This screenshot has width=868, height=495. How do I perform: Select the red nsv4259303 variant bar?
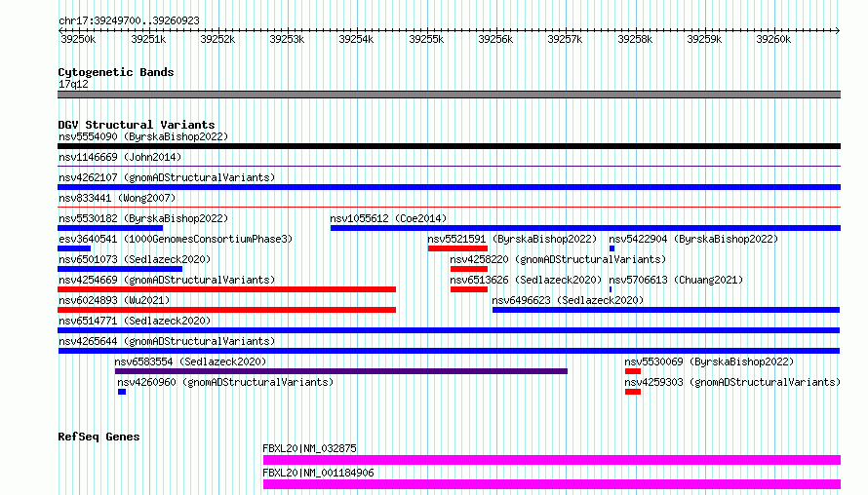pyautogui.click(x=633, y=392)
